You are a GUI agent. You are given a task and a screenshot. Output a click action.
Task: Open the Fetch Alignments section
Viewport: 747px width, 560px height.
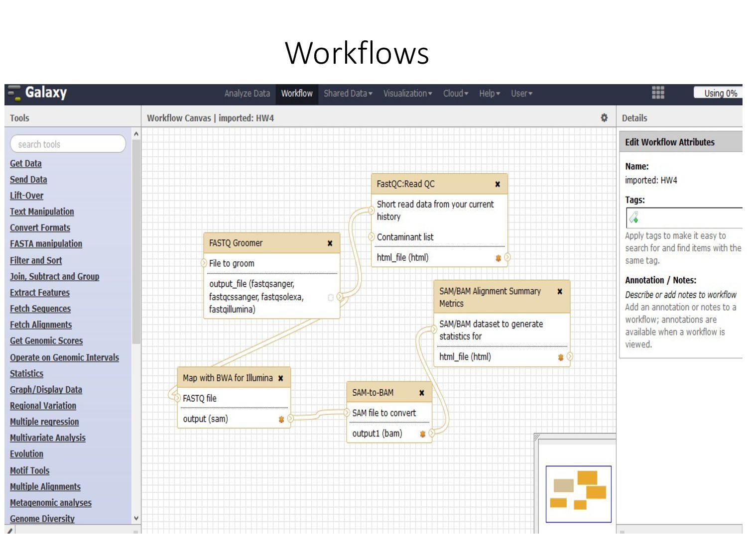tap(41, 325)
